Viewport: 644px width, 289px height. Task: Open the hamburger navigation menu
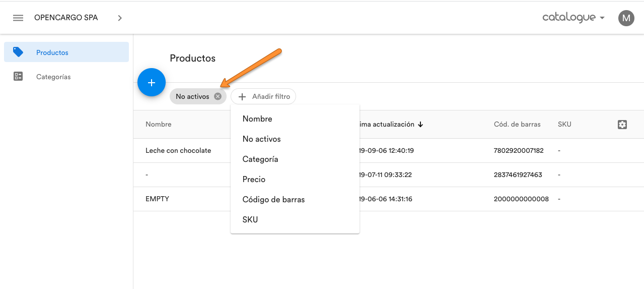(x=18, y=18)
